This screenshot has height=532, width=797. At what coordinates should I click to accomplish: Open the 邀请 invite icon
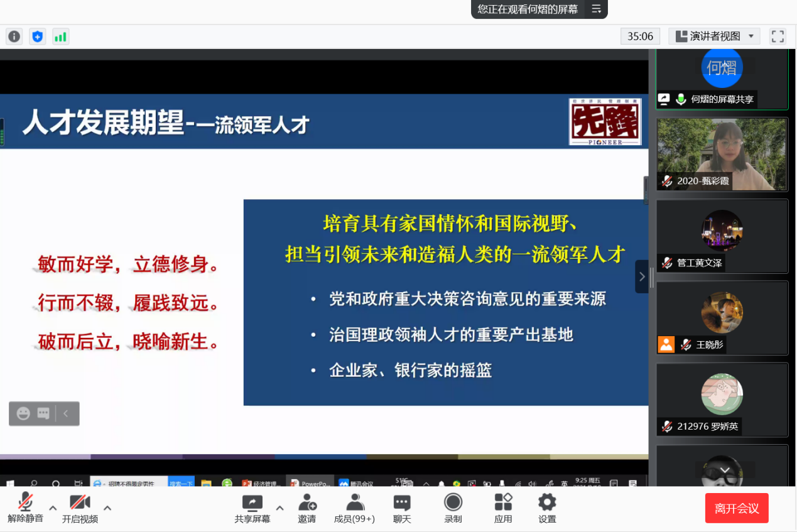point(307,508)
